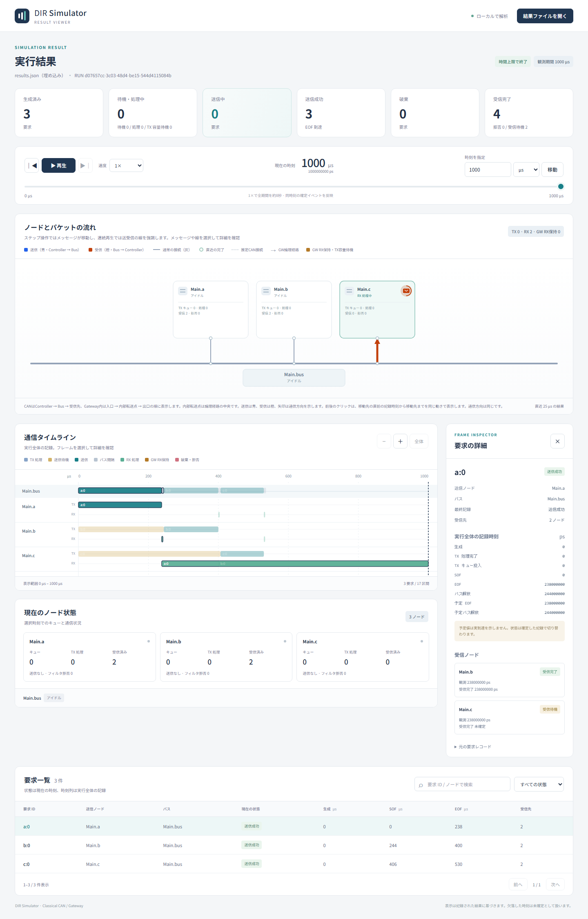The width and height of the screenshot is (588, 919).
Task: Step forward to the next event
Action: point(85,165)
